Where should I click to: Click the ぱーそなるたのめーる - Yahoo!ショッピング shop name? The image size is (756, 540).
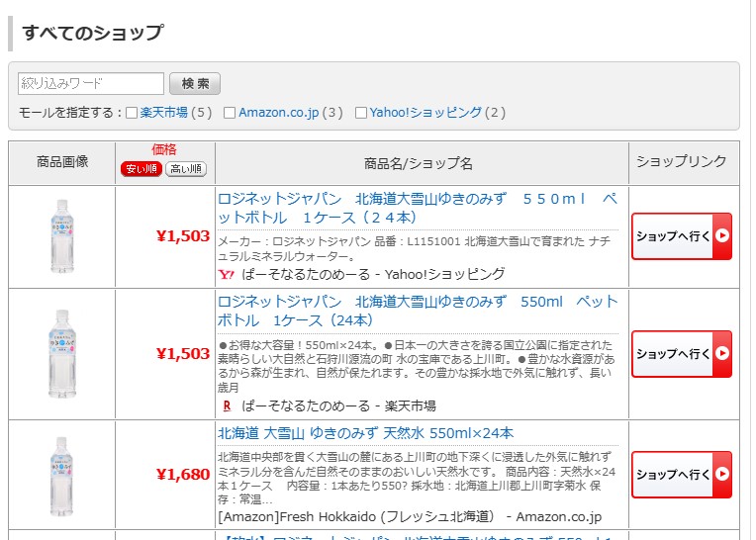[373, 275]
